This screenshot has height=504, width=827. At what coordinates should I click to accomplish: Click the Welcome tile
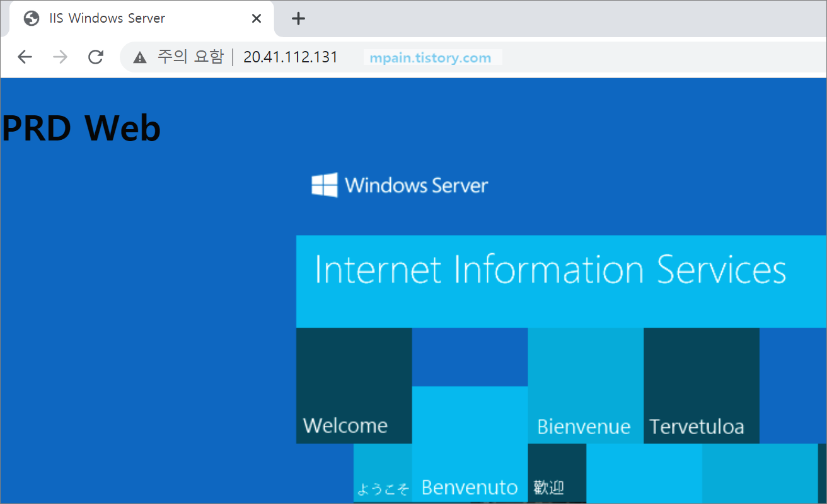click(x=354, y=386)
